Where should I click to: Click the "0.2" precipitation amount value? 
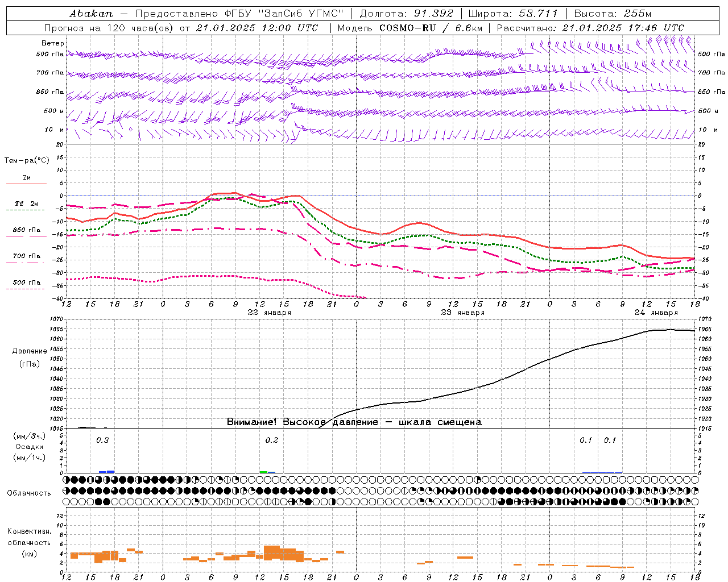coord(272,440)
